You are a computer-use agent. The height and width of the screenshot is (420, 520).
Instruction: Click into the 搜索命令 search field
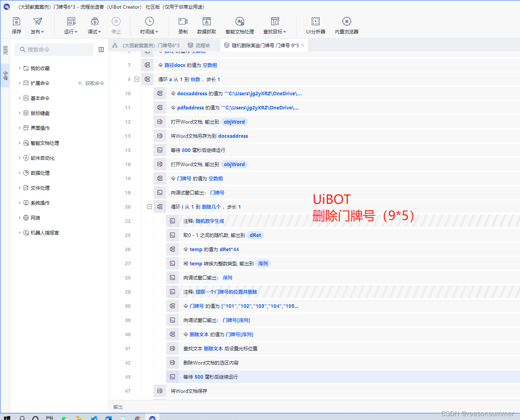click(54, 50)
